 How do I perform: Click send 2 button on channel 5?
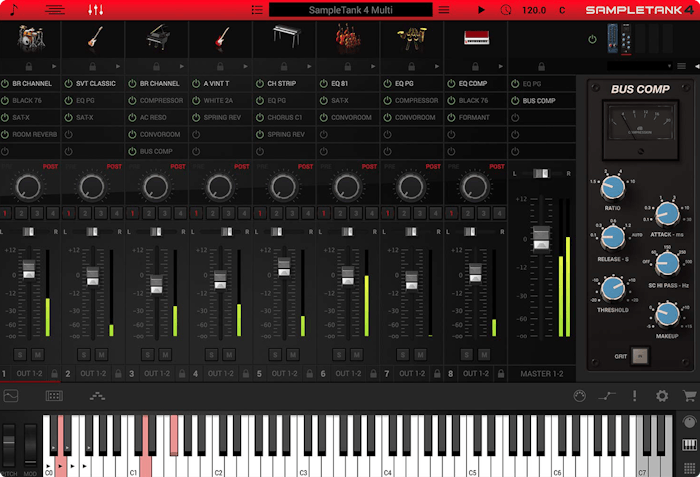(x=276, y=213)
